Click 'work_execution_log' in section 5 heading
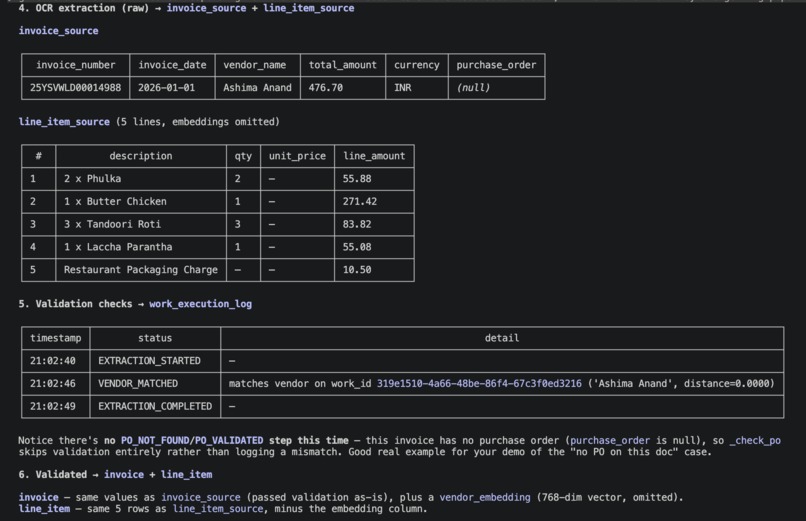This screenshot has height=521, width=806. (x=200, y=304)
